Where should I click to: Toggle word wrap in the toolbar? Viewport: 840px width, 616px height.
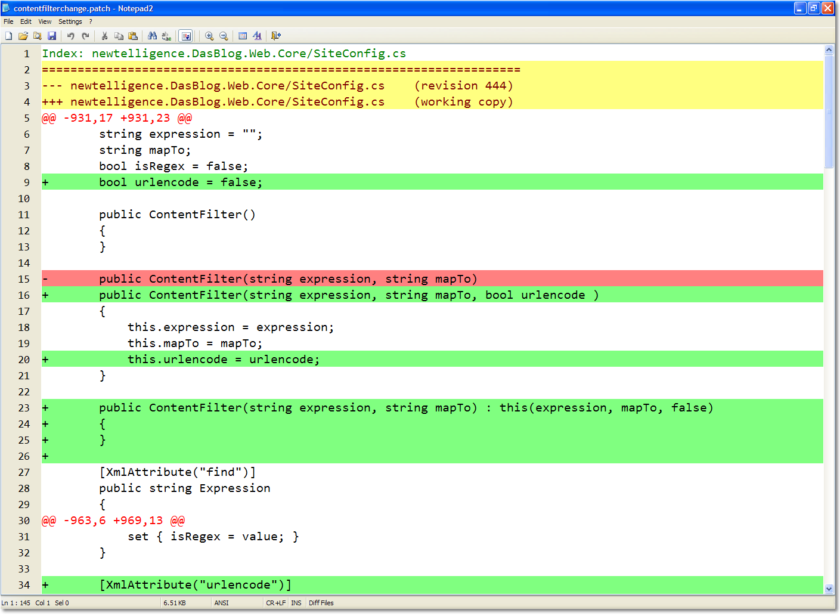coord(186,36)
